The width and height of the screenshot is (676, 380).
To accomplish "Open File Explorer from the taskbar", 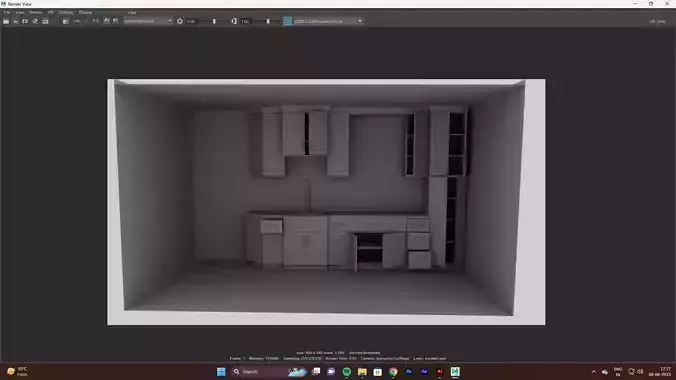I will (x=362, y=371).
